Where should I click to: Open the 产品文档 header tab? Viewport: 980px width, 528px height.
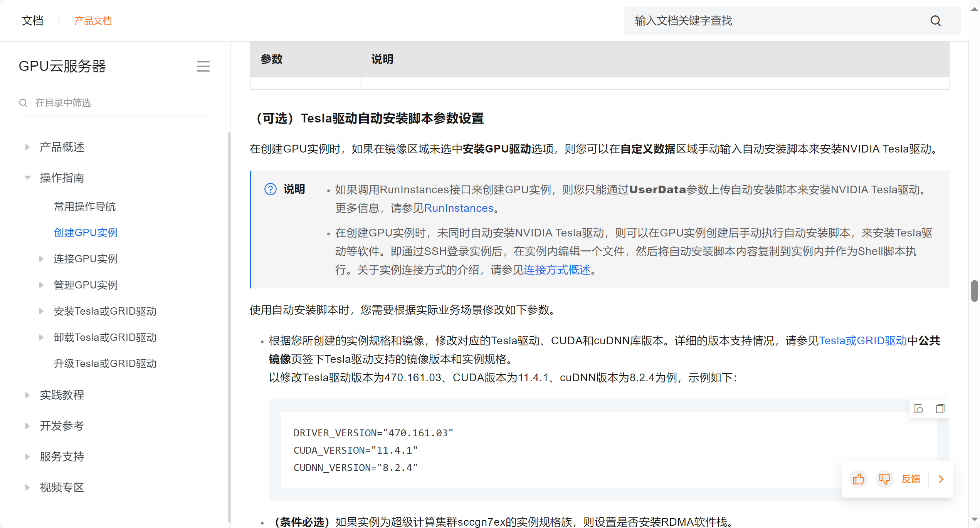[x=93, y=21]
